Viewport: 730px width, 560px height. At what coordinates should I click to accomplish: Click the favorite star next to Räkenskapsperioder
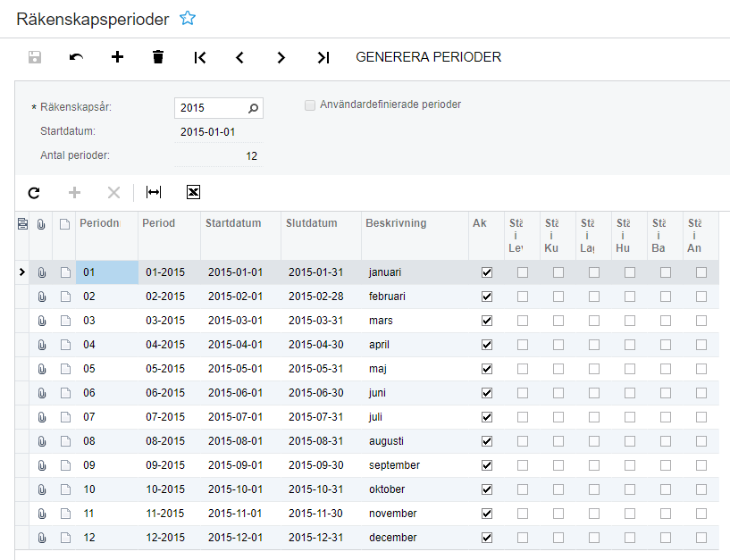point(187,18)
